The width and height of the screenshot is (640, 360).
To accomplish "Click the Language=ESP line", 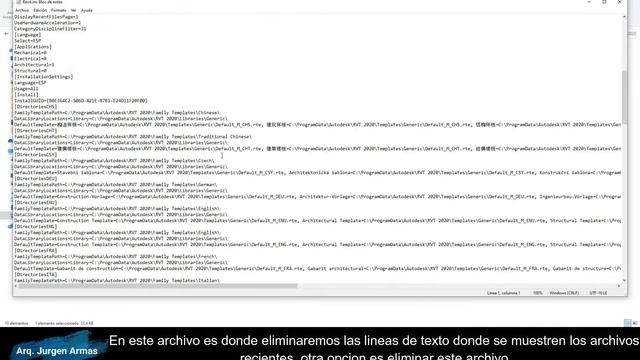I will point(30,83).
